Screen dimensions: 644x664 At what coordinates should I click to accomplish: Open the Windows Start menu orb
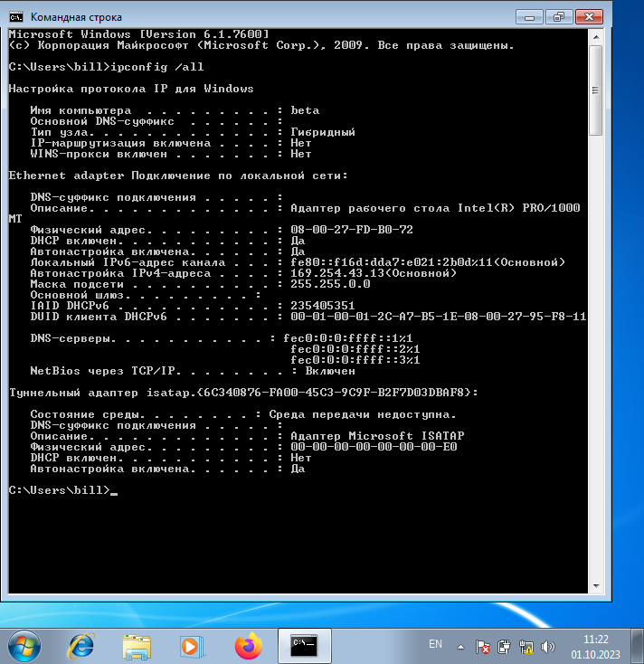pyautogui.click(x=24, y=646)
